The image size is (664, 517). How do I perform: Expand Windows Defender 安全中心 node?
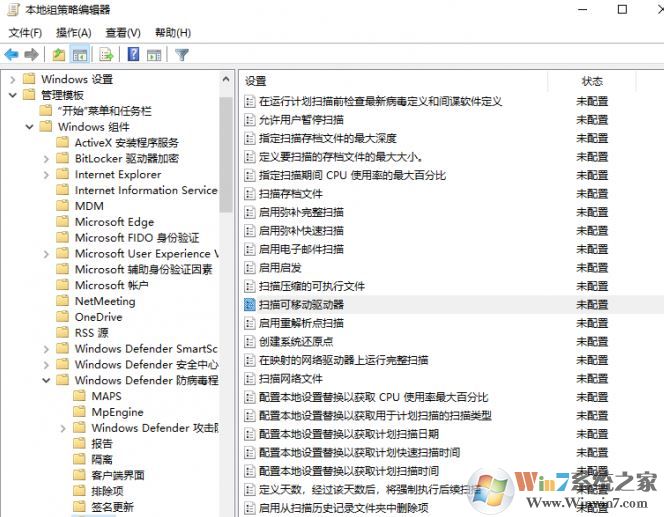click(46, 364)
